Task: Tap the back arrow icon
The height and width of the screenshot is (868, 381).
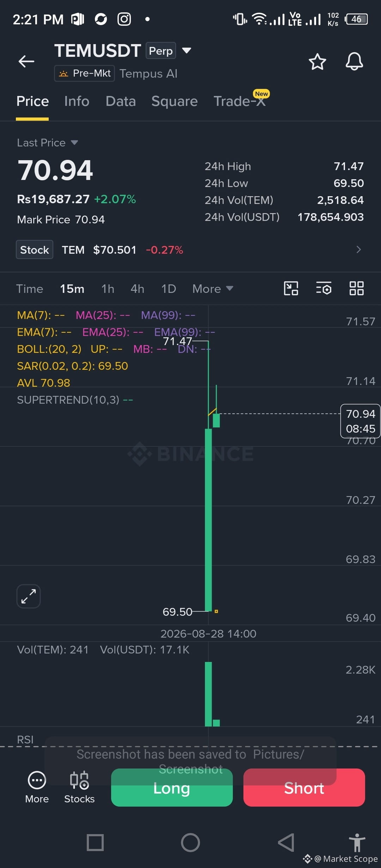Action: pos(26,61)
